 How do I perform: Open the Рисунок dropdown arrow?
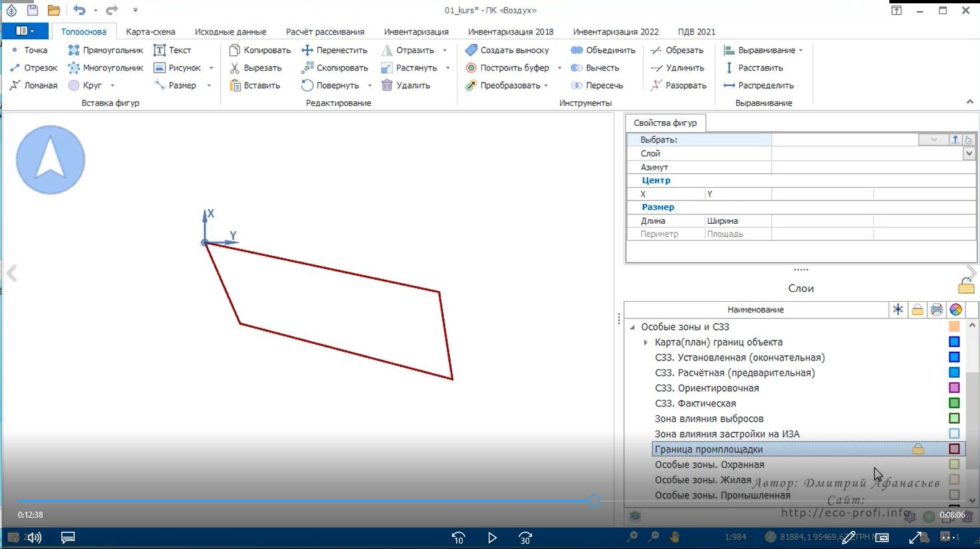(211, 68)
